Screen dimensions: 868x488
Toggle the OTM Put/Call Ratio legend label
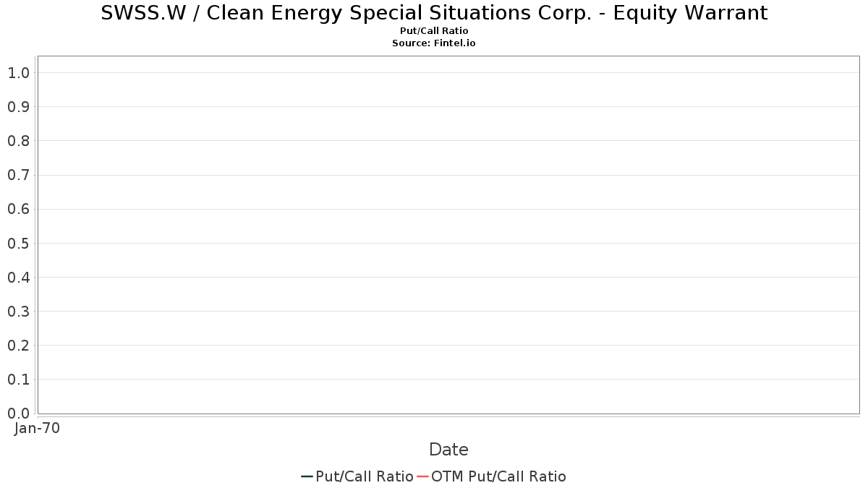498,476
